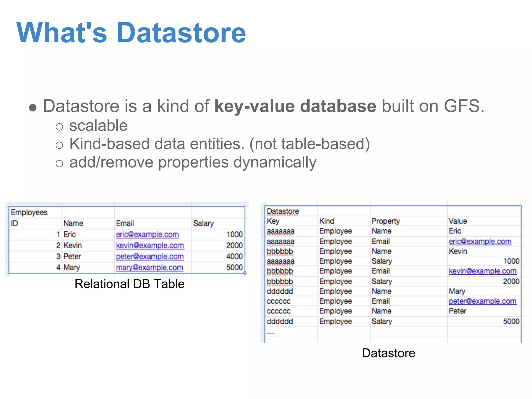Click the eric@example.com link in Employees table

[x=147, y=234]
